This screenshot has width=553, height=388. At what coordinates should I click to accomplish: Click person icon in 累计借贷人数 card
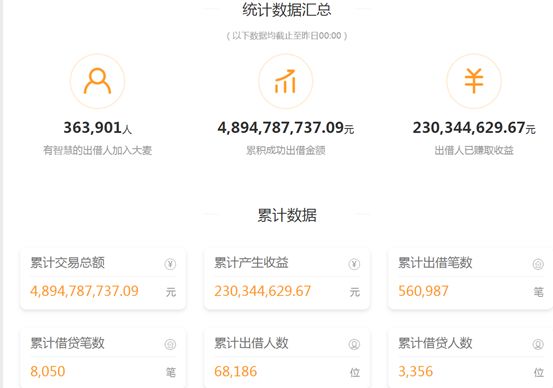coord(538,344)
